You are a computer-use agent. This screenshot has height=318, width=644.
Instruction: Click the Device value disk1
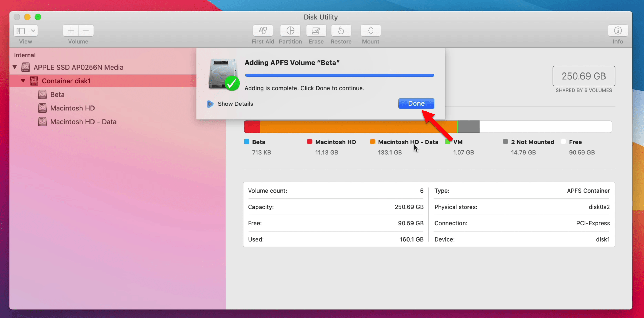click(x=603, y=239)
